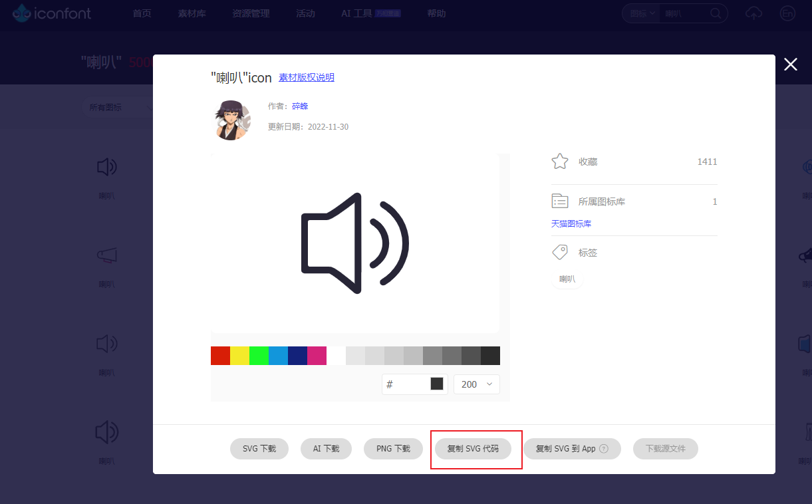The image size is (812, 504).
Task: Click the iconfont logo
Action: (52, 13)
